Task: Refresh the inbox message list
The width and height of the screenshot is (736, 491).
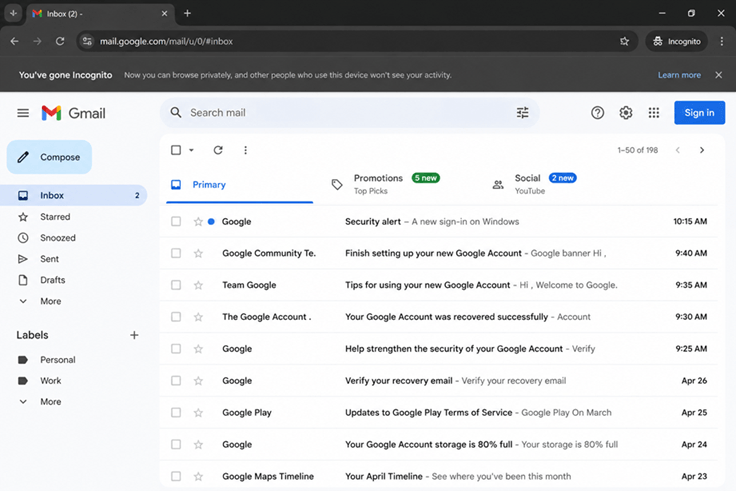Action: pyautogui.click(x=218, y=150)
